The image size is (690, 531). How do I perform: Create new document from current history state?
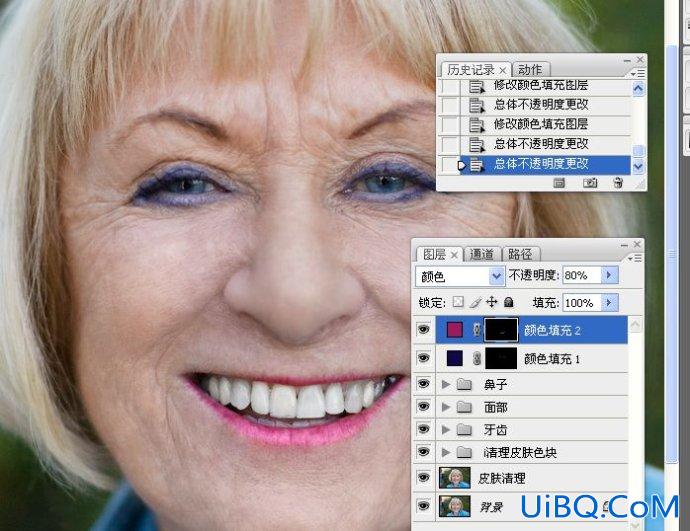pyautogui.click(x=559, y=182)
